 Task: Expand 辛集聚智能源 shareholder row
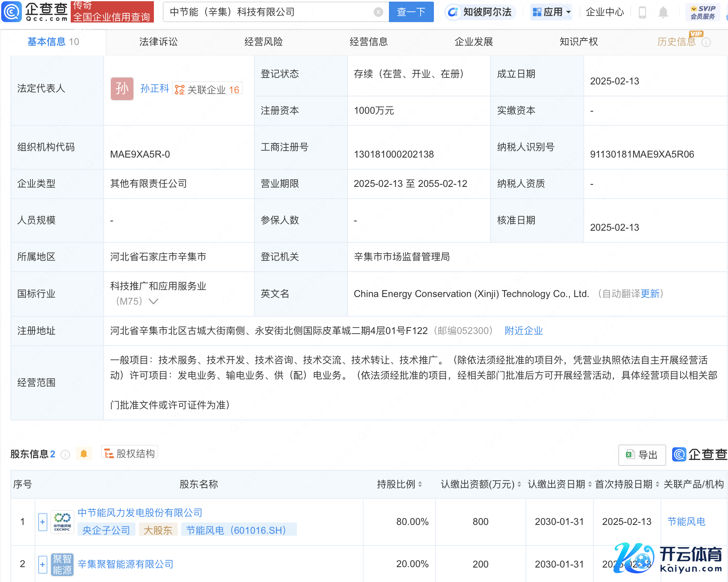coord(43,564)
